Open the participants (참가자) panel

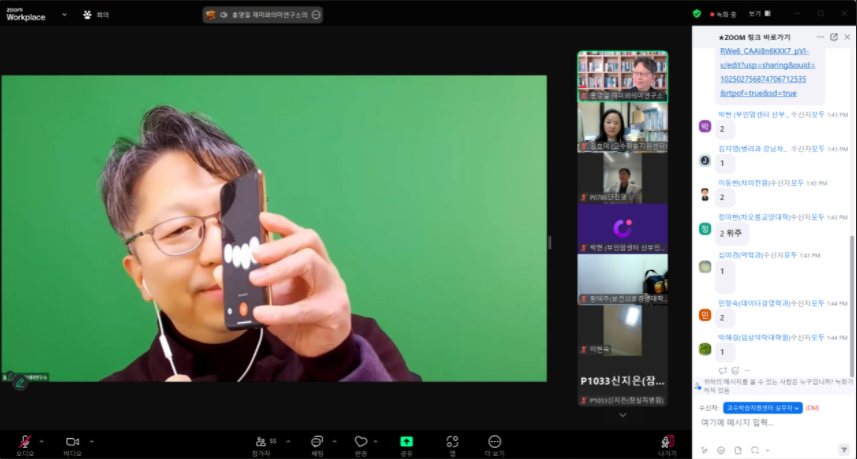tap(263, 441)
